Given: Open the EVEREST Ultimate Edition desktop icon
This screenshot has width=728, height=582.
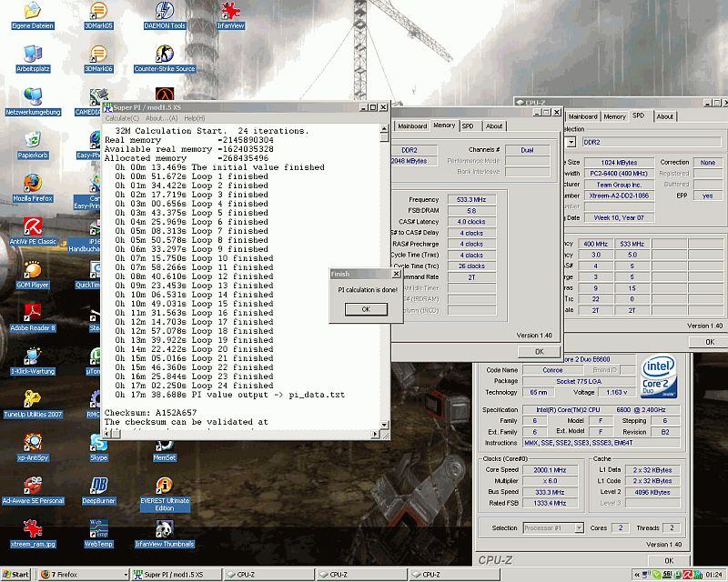Looking at the screenshot, I should pyautogui.click(x=165, y=494).
